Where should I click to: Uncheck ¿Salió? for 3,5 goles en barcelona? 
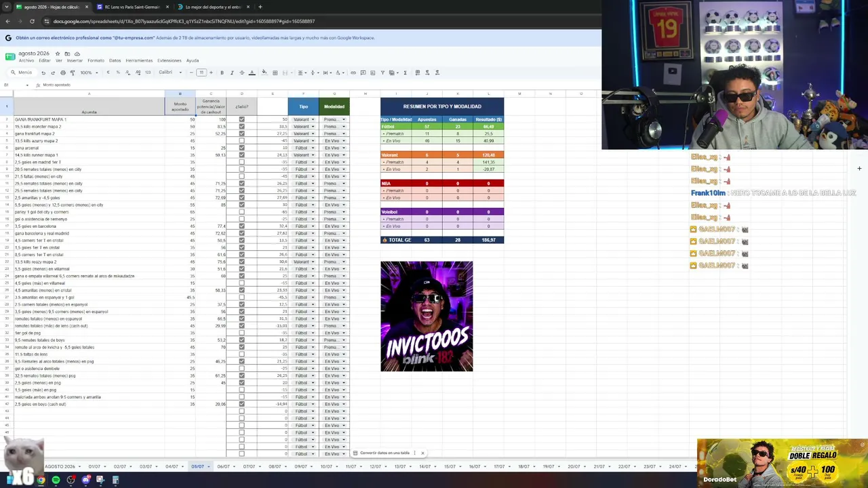(241, 226)
